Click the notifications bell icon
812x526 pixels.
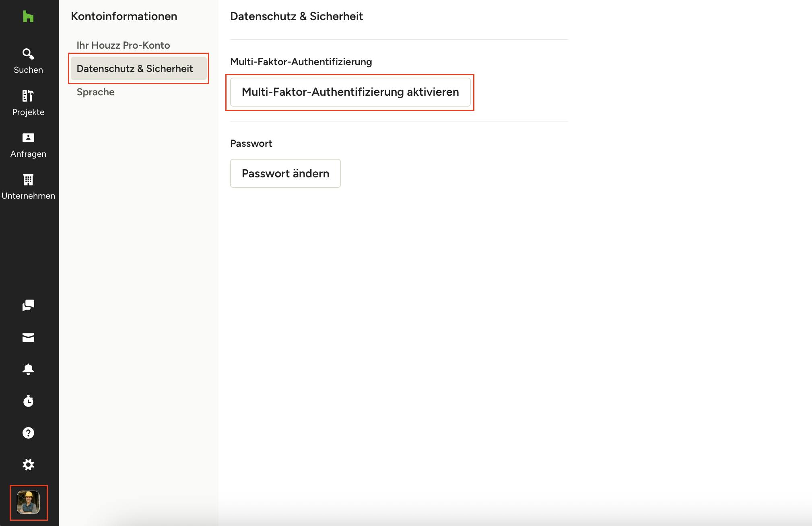point(28,369)
